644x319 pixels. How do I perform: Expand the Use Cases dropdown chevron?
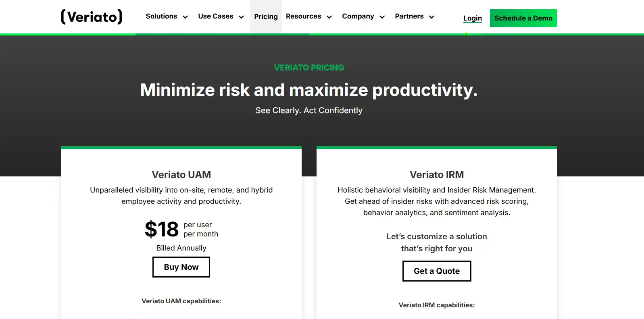coord(241,17)
